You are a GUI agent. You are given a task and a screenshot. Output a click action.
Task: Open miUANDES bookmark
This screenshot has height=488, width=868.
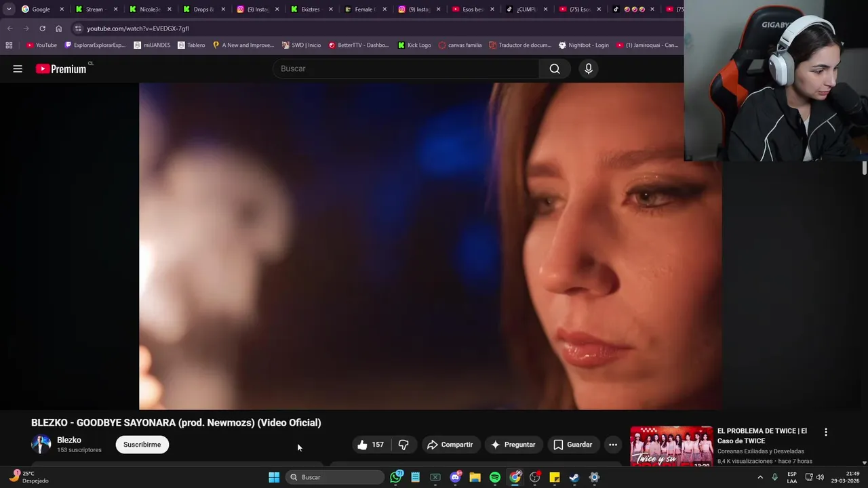pos(152,45)
